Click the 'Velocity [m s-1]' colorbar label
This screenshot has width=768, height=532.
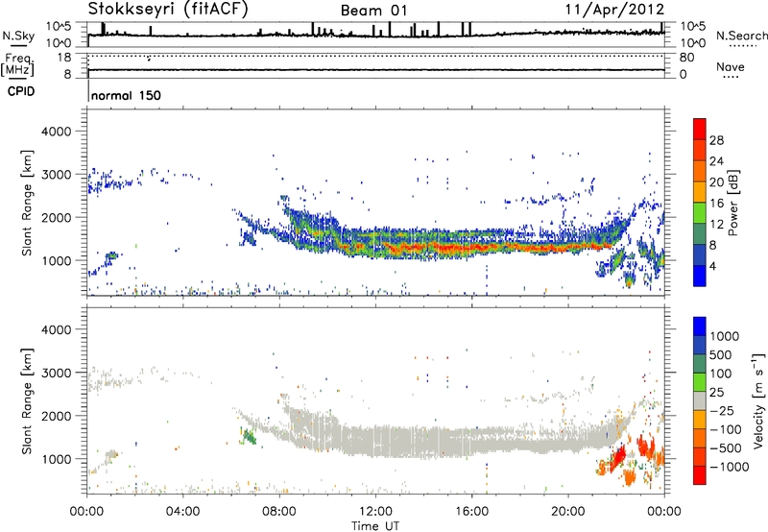[758, 400]
